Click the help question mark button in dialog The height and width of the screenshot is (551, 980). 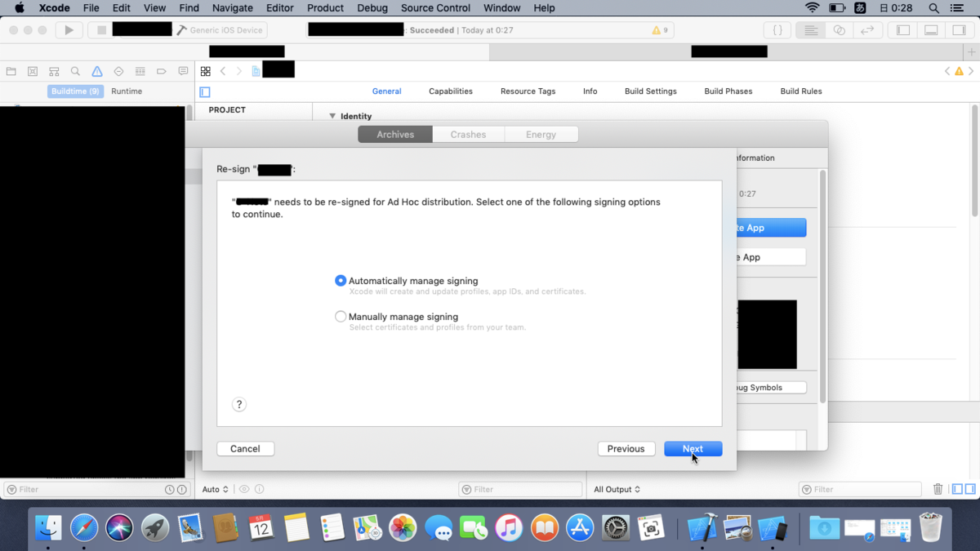tap(239, 405)
